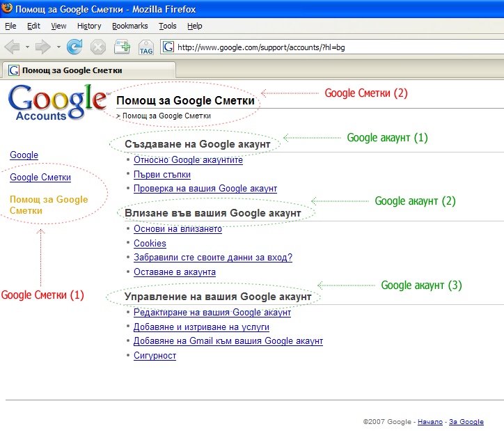Click the page title Помощ за Google Сметки
This screenshot has width=504, height=431.
pyautogui.click(x=185, y=100)
